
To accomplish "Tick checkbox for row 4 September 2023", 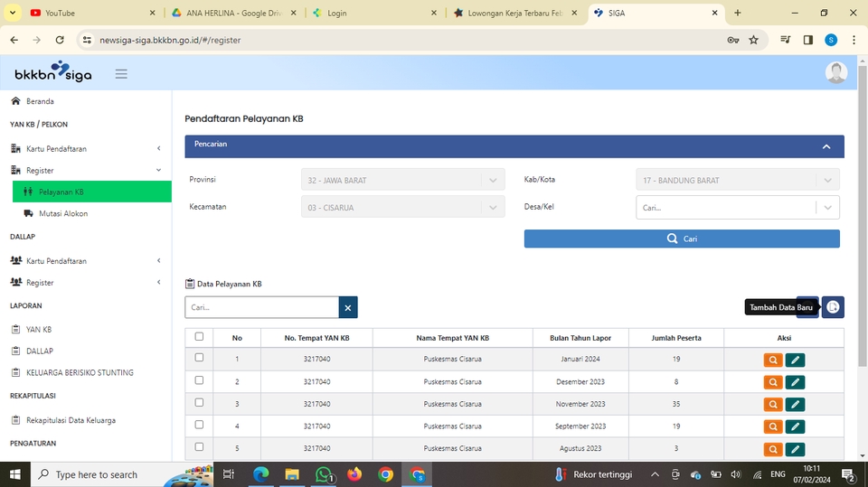I will [199, 425].
